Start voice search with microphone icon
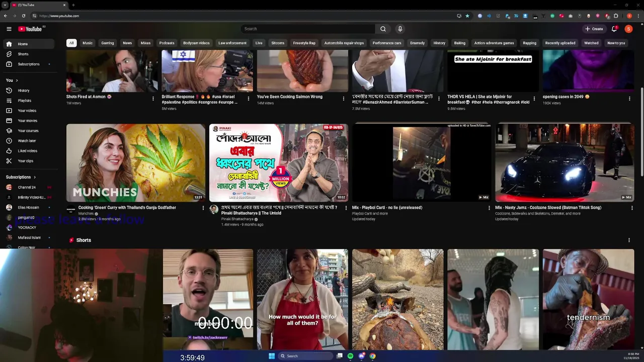 [x=400, y=29]
